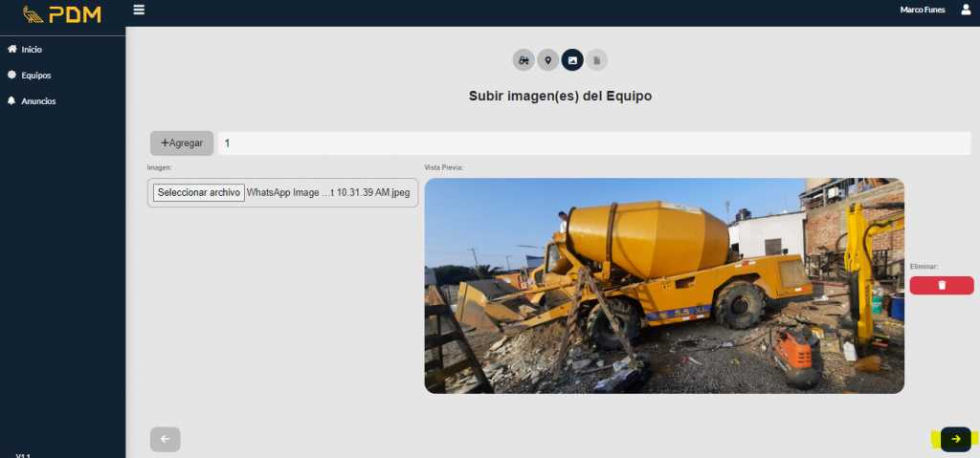The height and width of the screenshot is (458, 980).
Task: Delete the image with red trash button
Action: pyautogui.click(x=941, y=285)
